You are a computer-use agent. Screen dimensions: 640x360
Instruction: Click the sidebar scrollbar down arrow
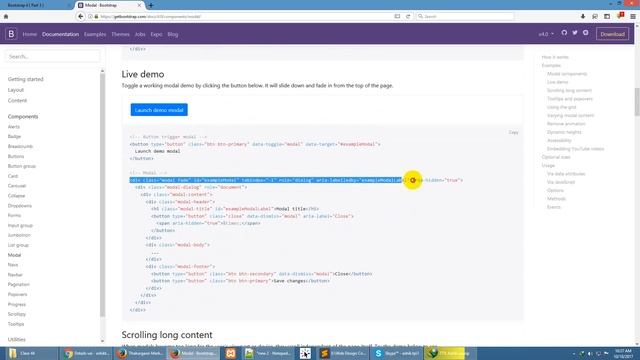pyautogui.click(x=102, y=341)
